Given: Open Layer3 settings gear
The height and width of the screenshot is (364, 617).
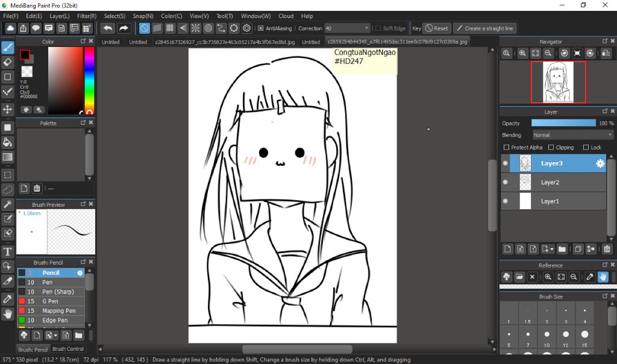Looking at the screenshot, I should [600, 163].
